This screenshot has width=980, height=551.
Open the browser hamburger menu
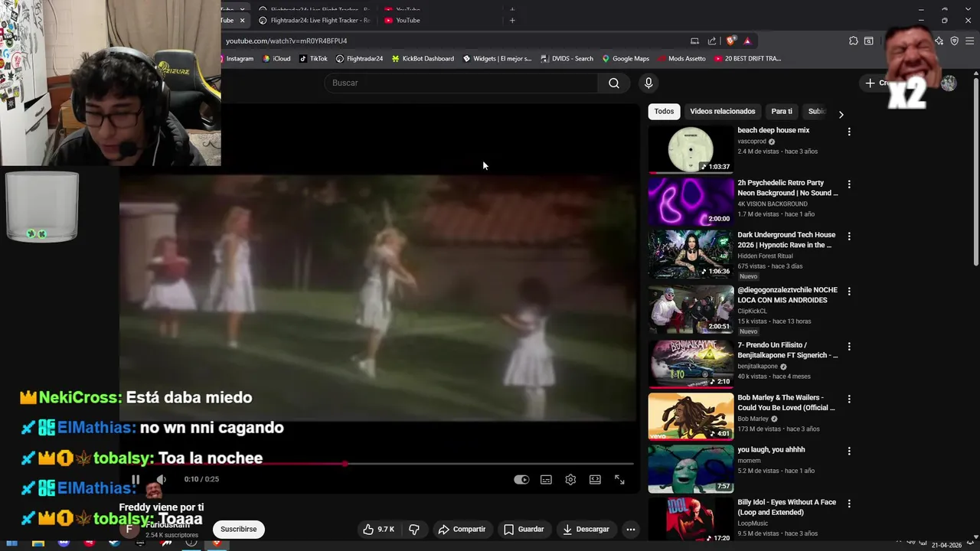click(x=969, y=41)
